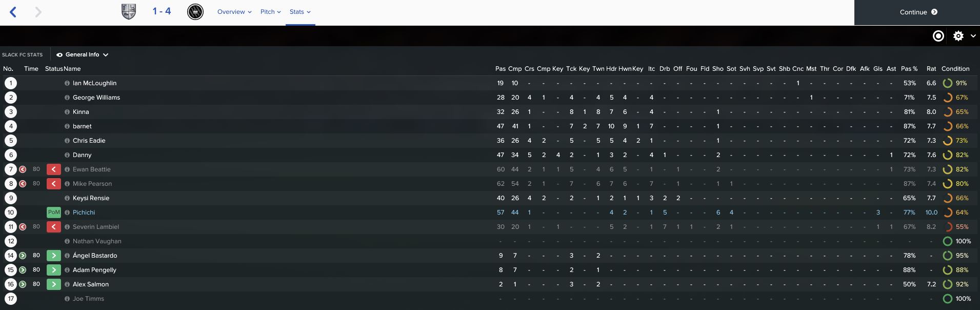This screenshot has width=980, height=310.
Task: Sort table by the Rat column header
Action: tap(931, 69)
